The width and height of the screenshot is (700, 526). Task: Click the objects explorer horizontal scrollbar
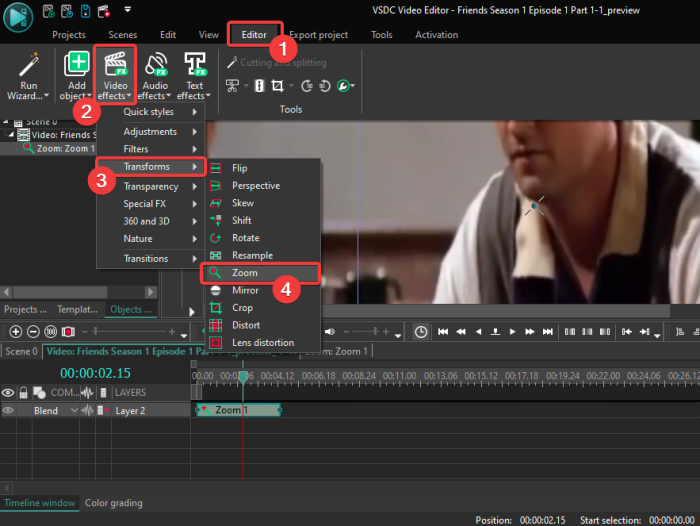(x=79, y=292)
